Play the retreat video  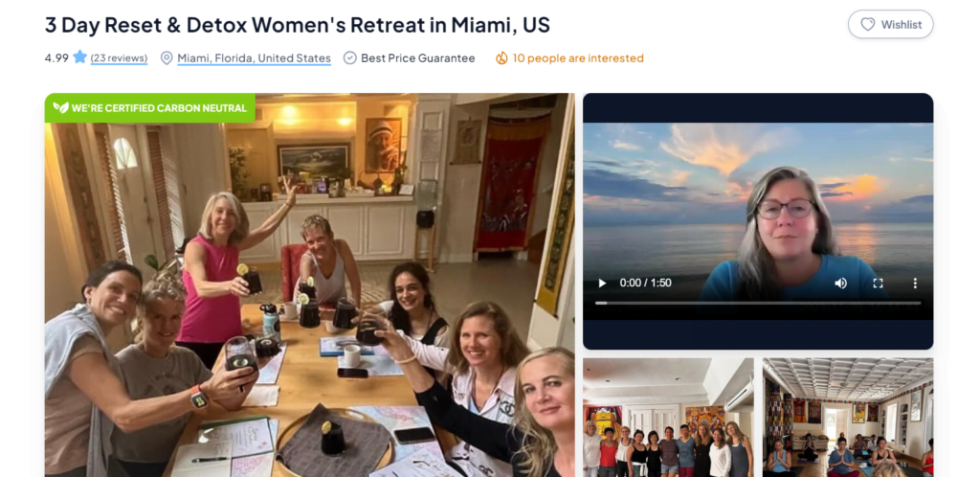pyautogui.click(x=602, y=284)
